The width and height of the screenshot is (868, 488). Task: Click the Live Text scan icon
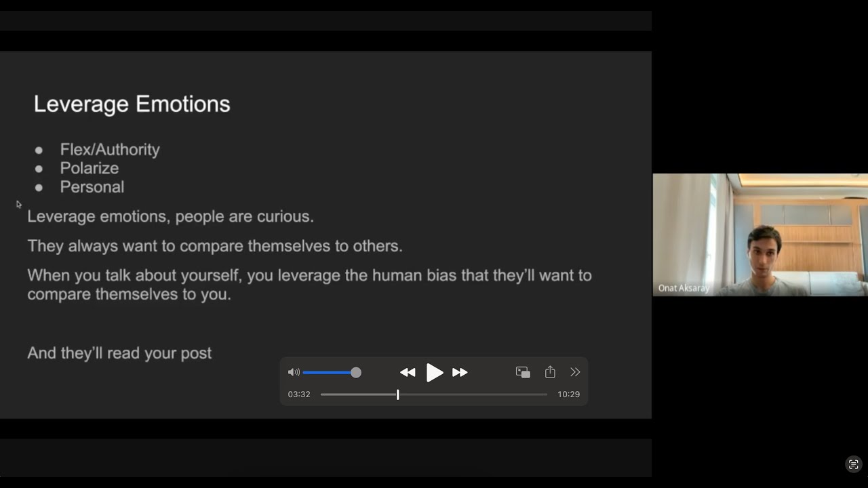pyautogui.click(x=854, y=464)
